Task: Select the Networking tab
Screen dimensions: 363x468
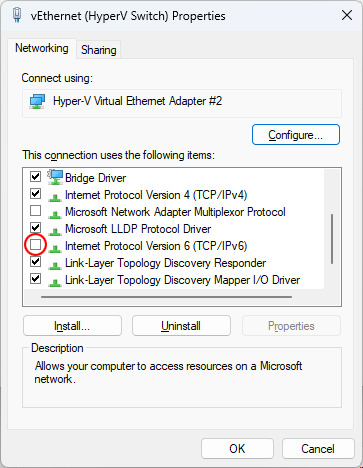Action: click(x=42, y=48)
